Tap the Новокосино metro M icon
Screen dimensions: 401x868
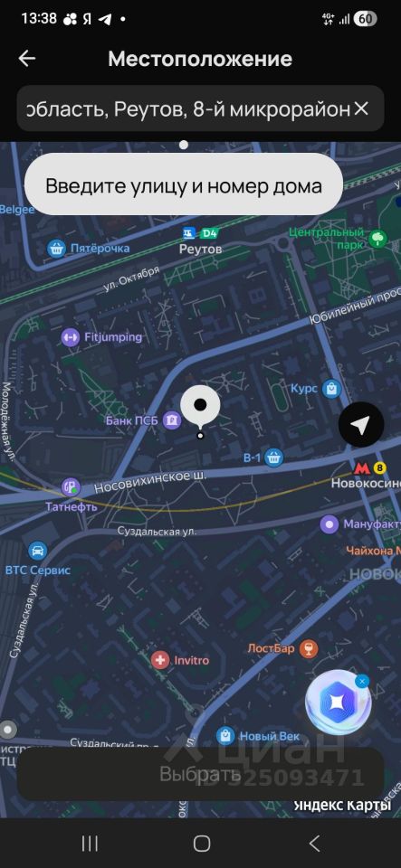(362, 468)
